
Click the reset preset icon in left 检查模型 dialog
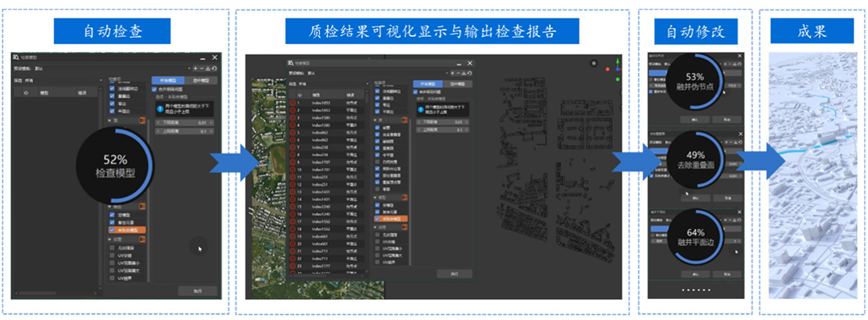pos(214,68)
